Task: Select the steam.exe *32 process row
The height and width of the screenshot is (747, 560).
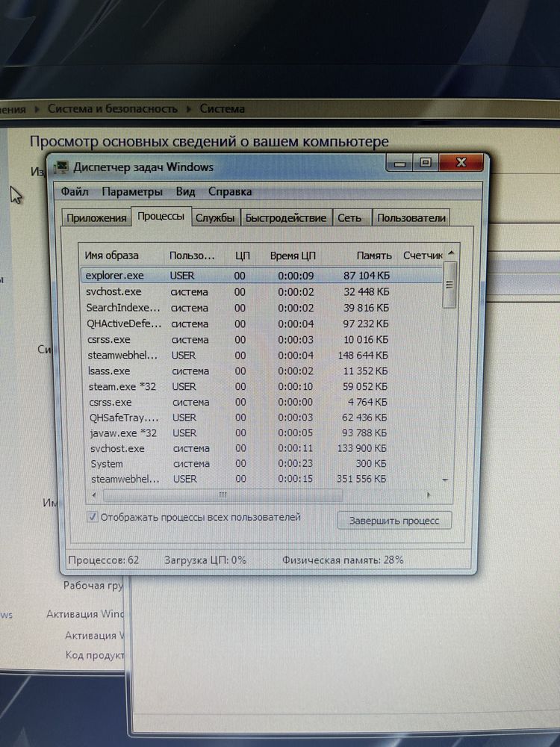Action: [262, 386]
